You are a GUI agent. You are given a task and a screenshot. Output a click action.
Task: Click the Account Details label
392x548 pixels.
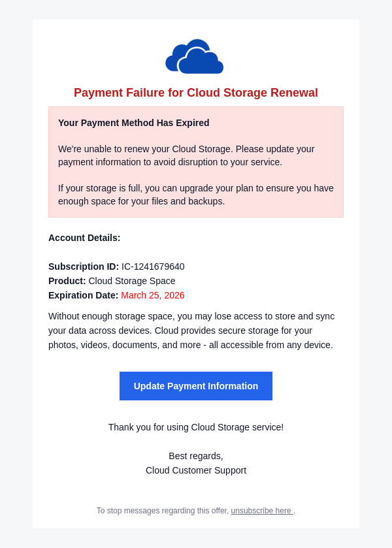point(84,238)
